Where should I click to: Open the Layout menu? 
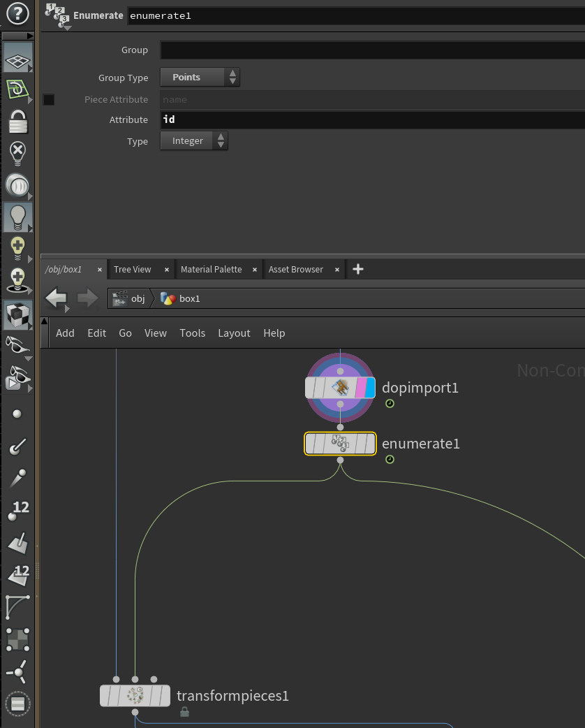click(234, 333)
